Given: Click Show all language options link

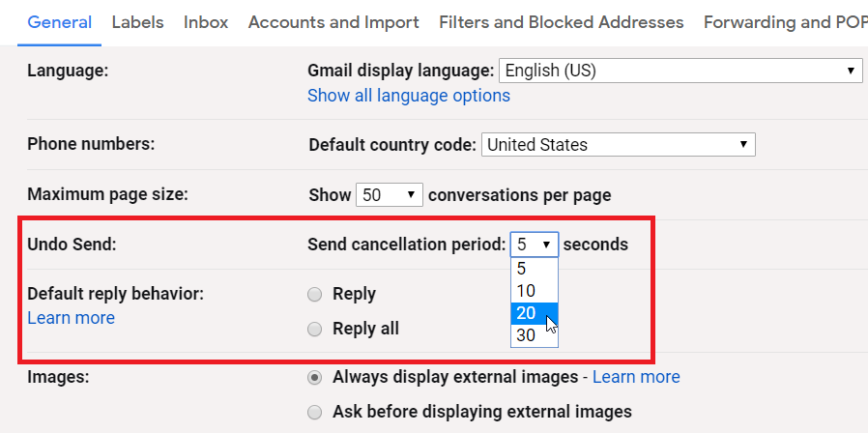Looking at the screenshot, I should pyautogui.click(x=408, y=96).
